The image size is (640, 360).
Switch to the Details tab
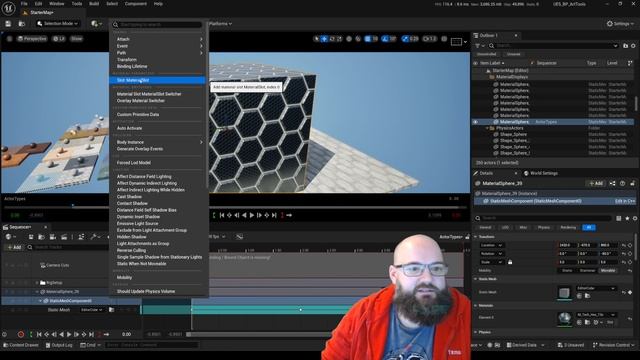[486, 173]
